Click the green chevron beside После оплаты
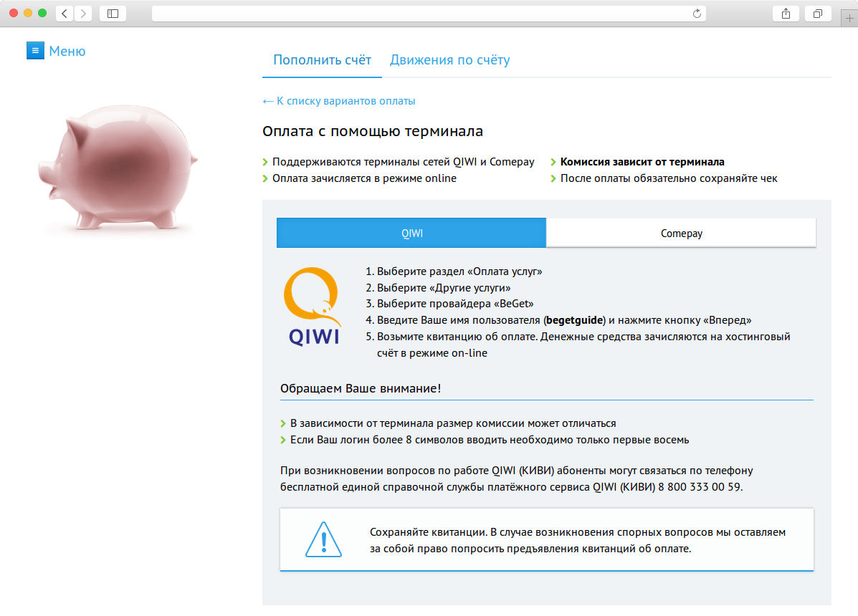 553,179
